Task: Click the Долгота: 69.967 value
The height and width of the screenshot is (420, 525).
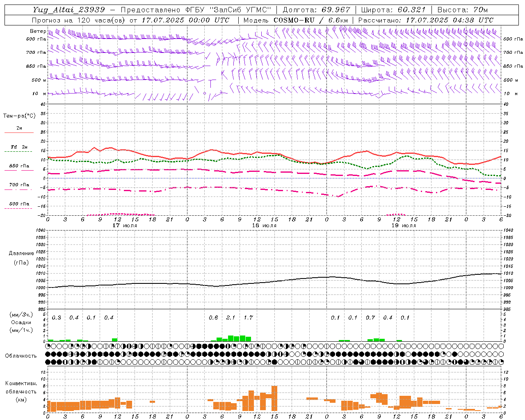Action: pyautogui.click(x=317, y=10)
